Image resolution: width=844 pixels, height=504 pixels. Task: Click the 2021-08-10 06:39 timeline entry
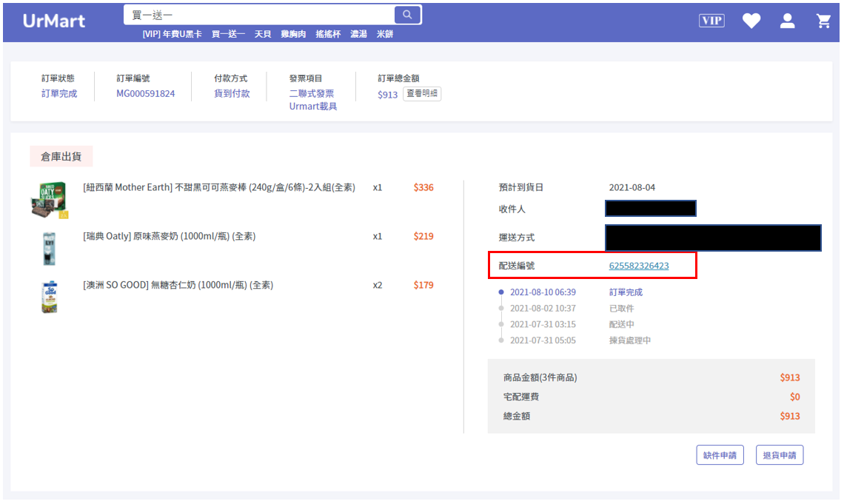543,292
